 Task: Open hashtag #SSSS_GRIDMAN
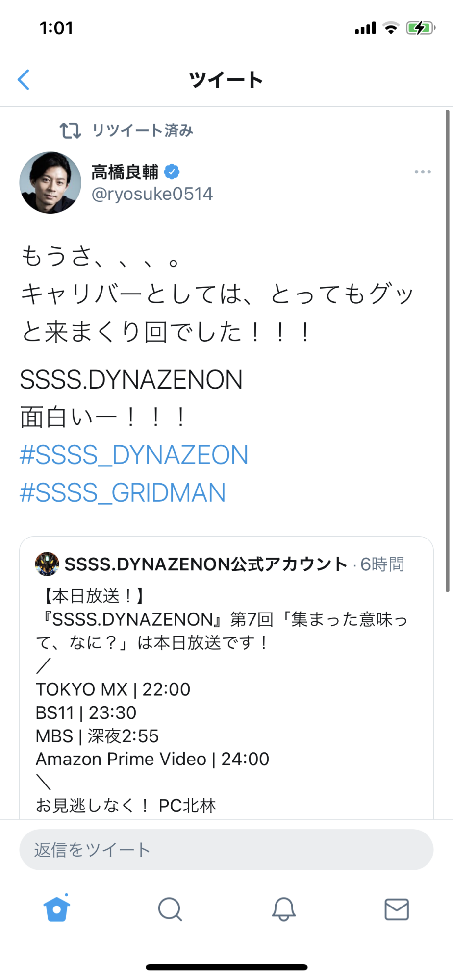[x=123, y=492]
